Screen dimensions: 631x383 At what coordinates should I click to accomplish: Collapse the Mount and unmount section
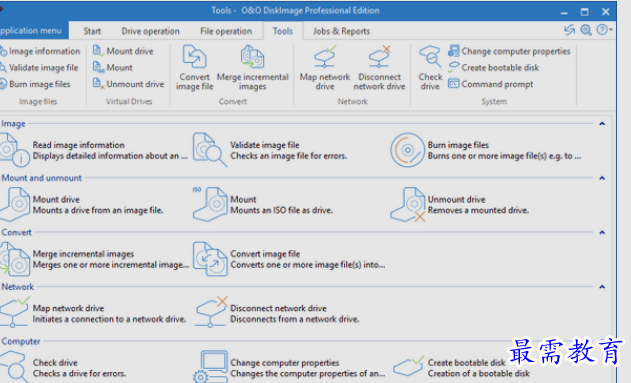point(602,178)
